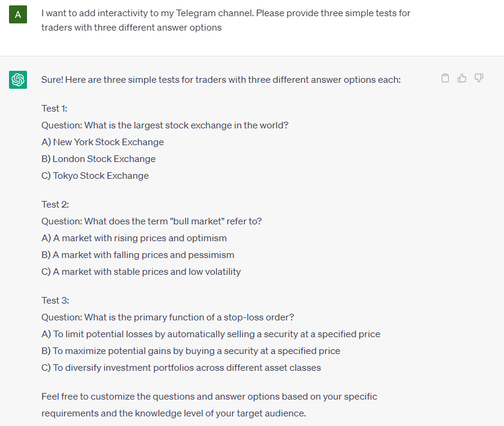Click answer "C) Tokyo Stock Exchange"
Viewport: 504px width, 426px height.
(95, 176)
